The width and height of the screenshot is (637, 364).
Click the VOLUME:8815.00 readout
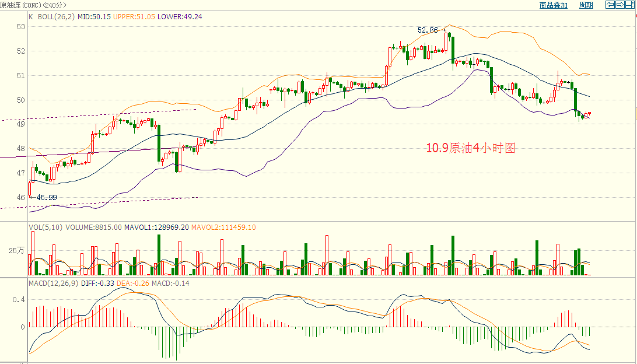coord(93,227)
